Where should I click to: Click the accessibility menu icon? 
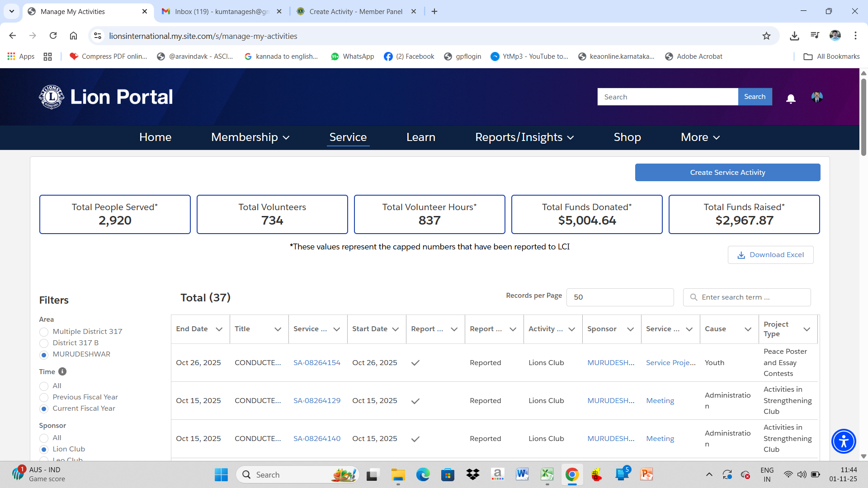(844, 441)
